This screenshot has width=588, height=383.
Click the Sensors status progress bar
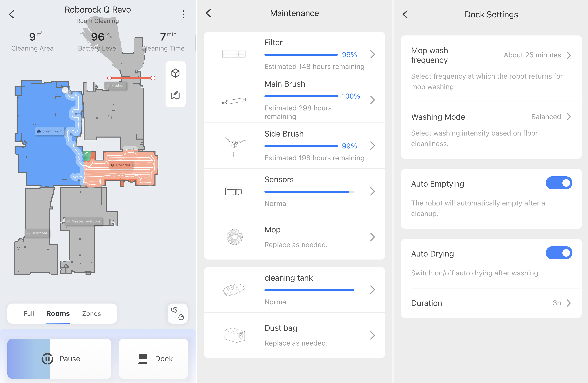[309, 192]
